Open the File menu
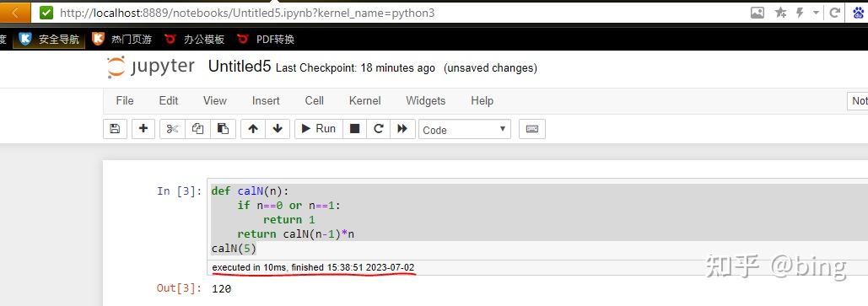This screenshot has height=306, width=868. (x=125, y=100)
